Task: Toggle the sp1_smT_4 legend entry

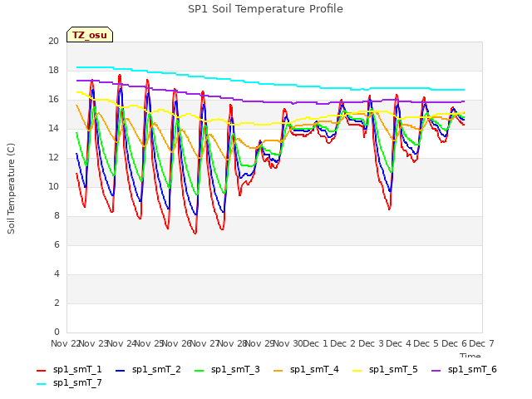Action: click(306, 370)
